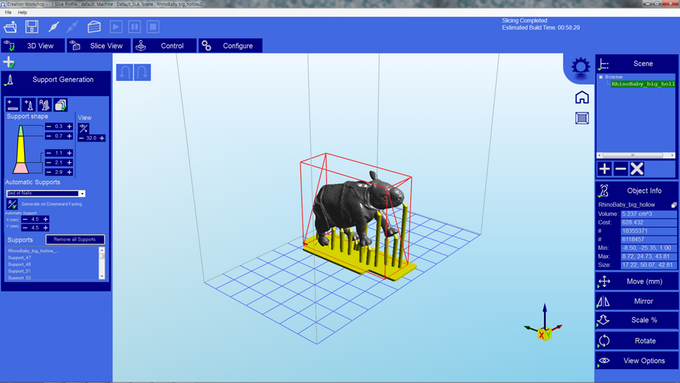This screenshot has height=383, width=680.
Task: Start the print with play button
Action: click(116, 27)
